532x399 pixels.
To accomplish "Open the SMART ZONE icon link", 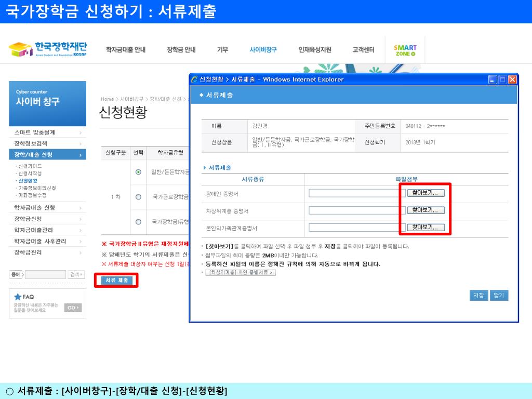I will [x=405, y=50].
